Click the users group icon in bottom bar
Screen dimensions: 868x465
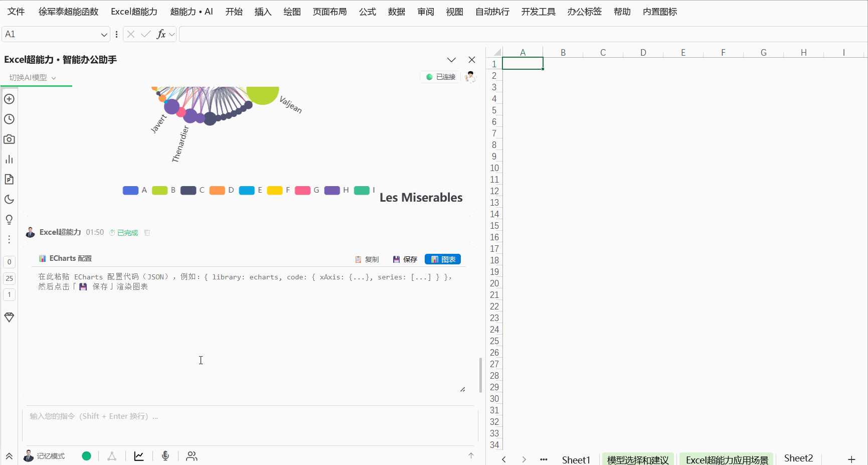pyautogui.click(x=192, y=456)
